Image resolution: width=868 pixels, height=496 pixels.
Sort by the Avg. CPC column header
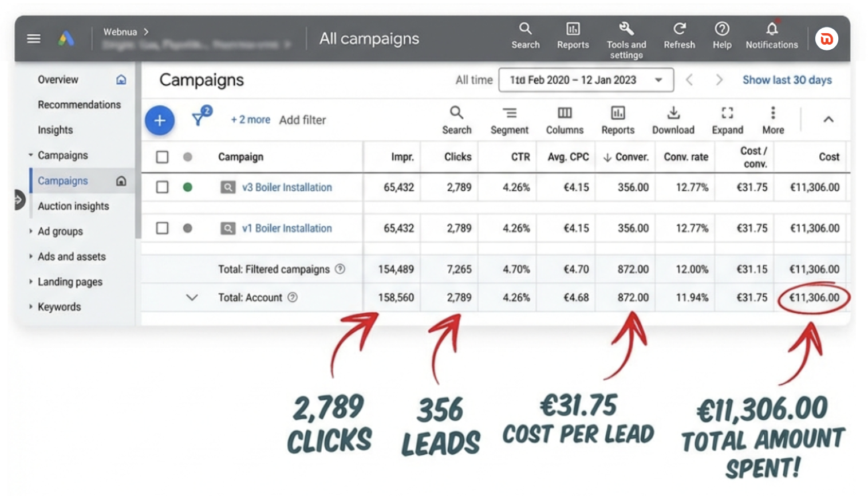pos(568,157)
